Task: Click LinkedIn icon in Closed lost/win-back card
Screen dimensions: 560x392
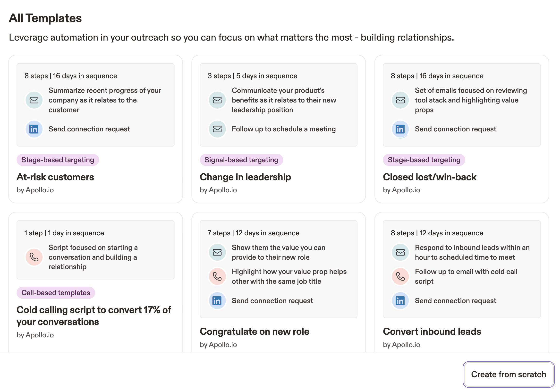Action: tap(400, 129)
